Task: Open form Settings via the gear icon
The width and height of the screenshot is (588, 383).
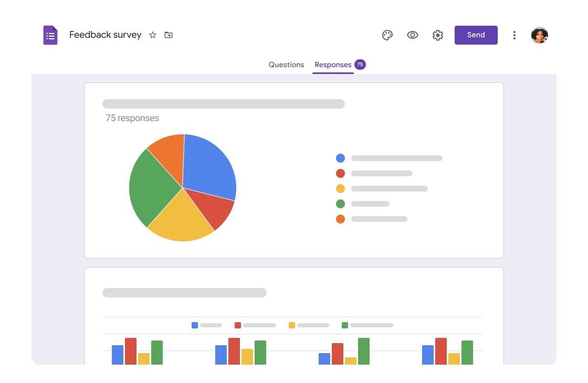Action: coord(438,35)
